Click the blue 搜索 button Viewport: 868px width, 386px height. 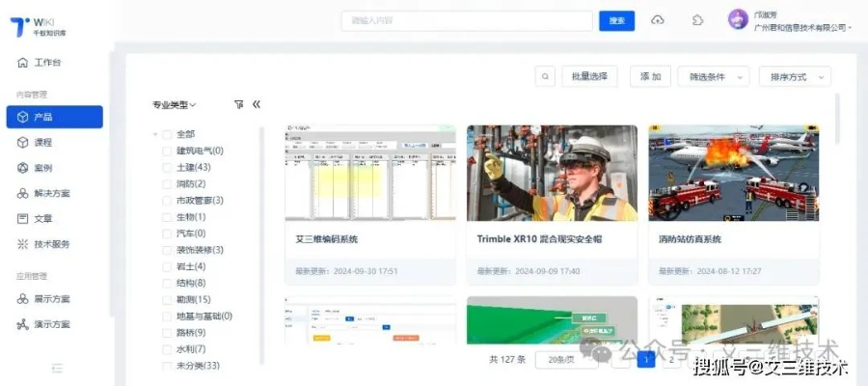tap(617, 20)
